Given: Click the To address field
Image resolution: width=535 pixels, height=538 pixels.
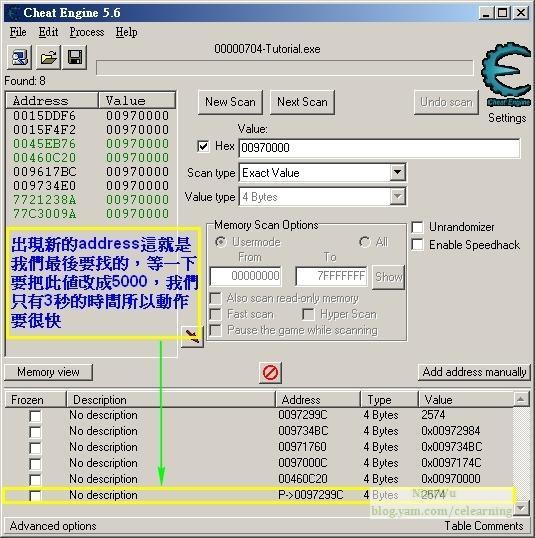Looking at the screenshot, I should click(x=331, y=276).
